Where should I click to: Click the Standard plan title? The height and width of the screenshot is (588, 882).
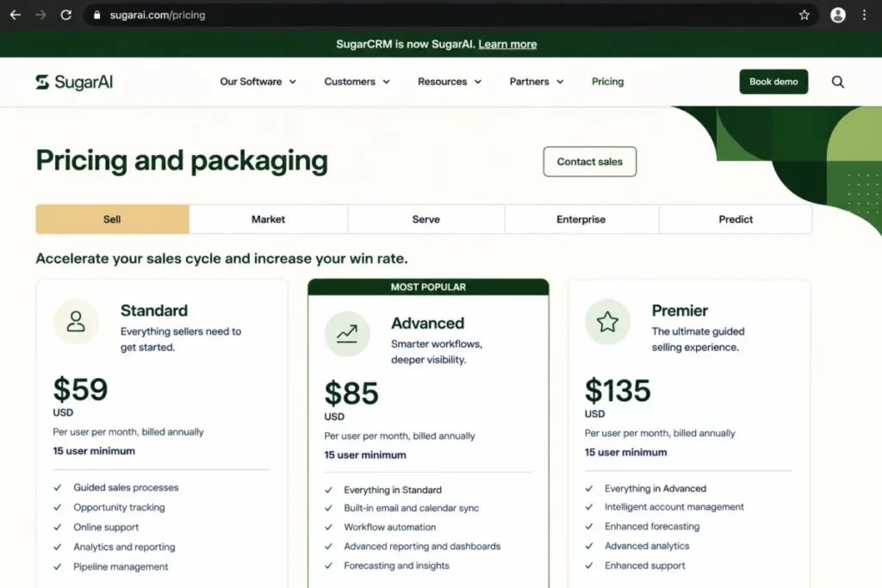pyautogui.click(x=154, y=310)
